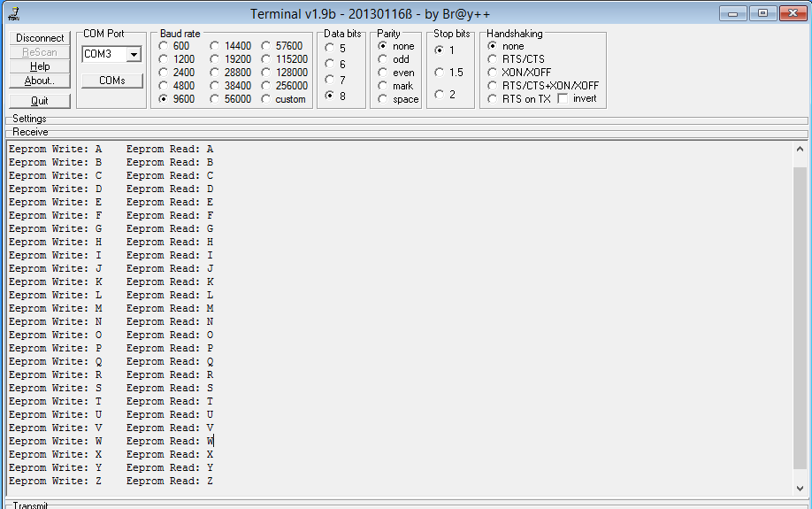Click scroll up arrow in Receive pane

[801, 150]
